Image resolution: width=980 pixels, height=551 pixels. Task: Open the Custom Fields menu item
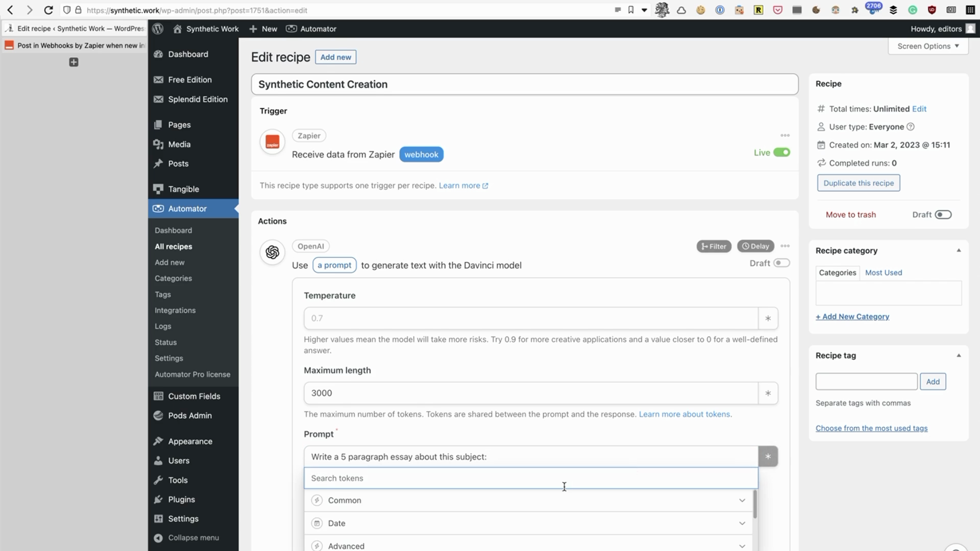pos(193,396)
